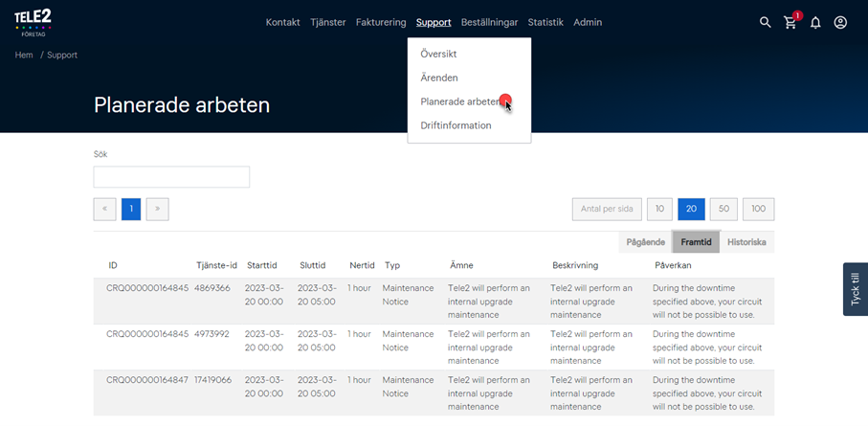Go to Support breadcrumb link
Screen dimensions: 868x426
[x=62, y=56]
